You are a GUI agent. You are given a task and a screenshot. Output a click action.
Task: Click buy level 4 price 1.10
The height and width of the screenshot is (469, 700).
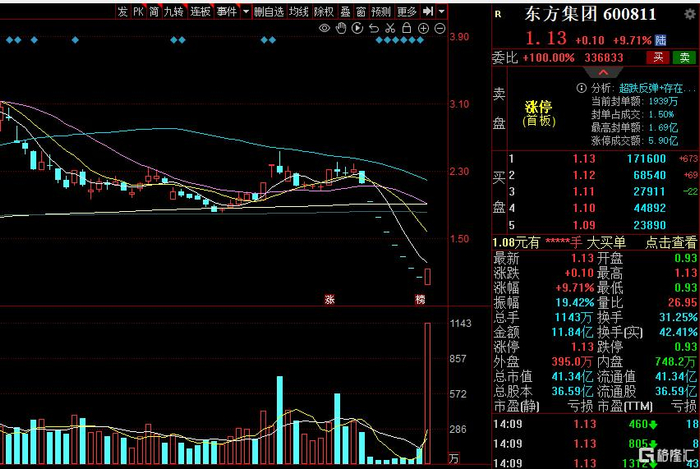coord(584,208)
